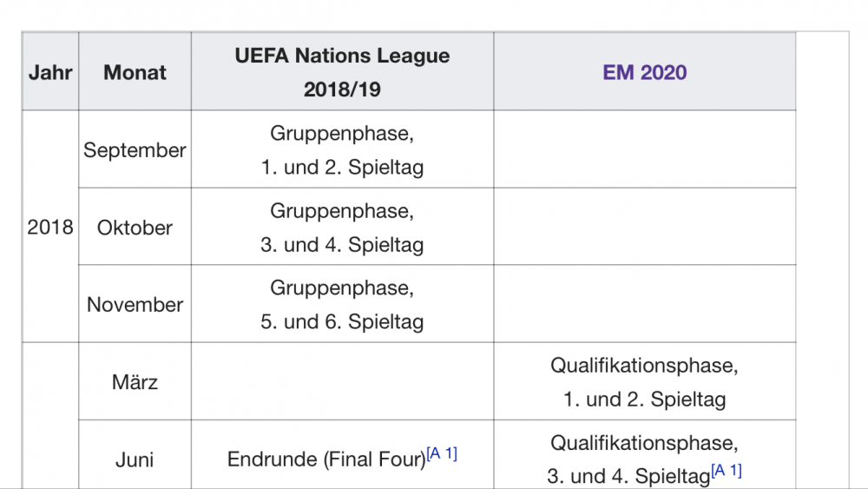The height and width of the screenshot is (489, 868).
Task: Click Gruppenphase 5. und 6. Spieltag cell
Action: 342,304
